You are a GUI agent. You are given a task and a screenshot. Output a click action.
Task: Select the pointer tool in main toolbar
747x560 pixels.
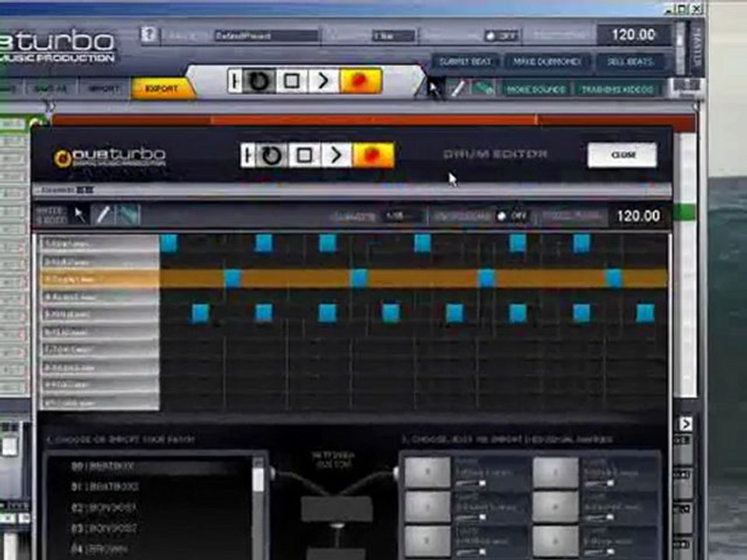tap(434, 89)
